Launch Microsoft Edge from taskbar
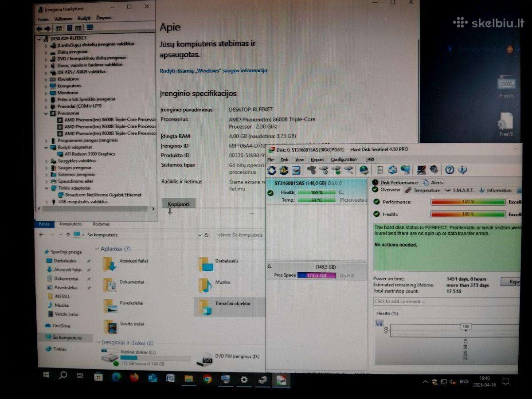The width and height of the screenshot is (532, 399). (x=116, y=377)
